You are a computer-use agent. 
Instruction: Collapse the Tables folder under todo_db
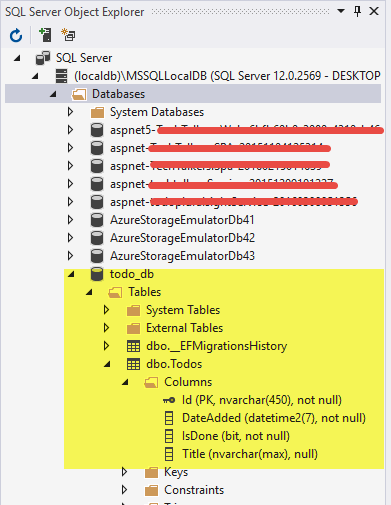click(89, 292)
